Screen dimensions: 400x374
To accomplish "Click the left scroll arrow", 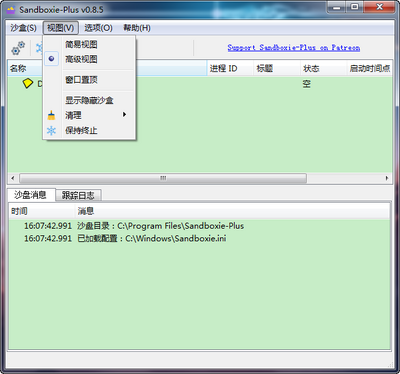I will tap(13, 178).
